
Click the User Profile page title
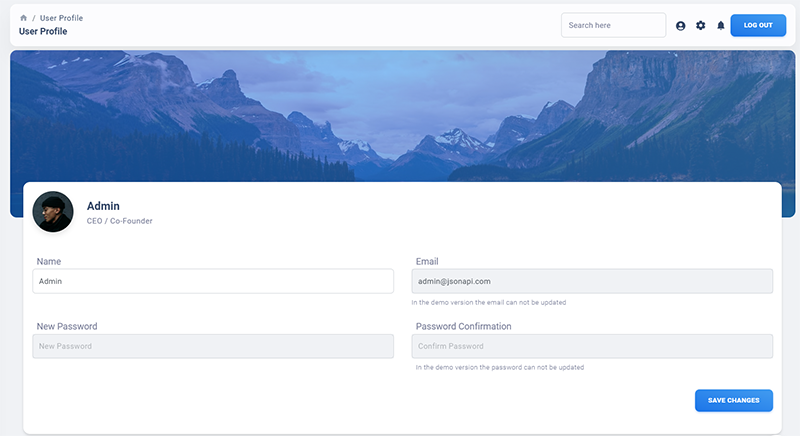click(43, 31)
